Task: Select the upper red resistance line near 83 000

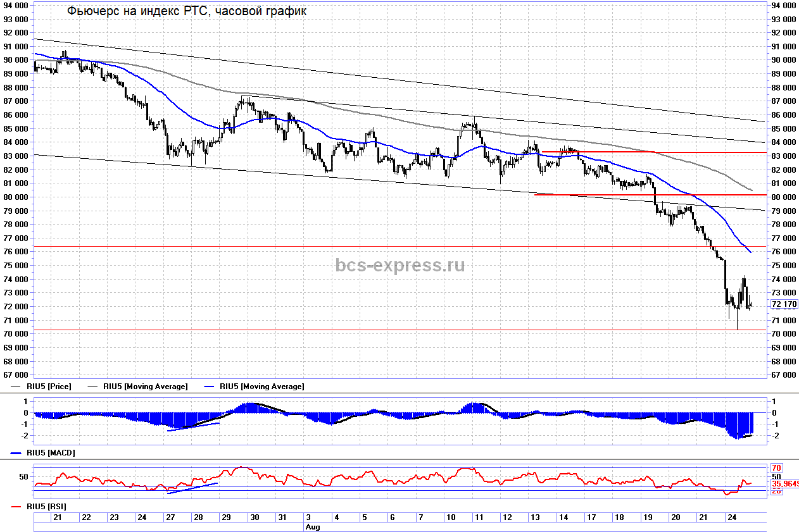Action: tap(652, 152)
